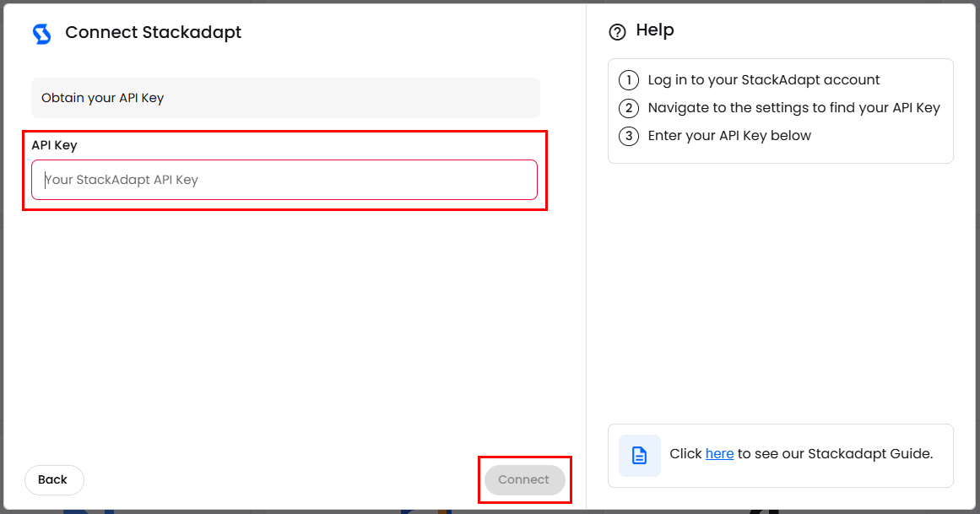Screen dimensions: 980x514
Task: Click 'to see our Stackadapt Guide' text
Action: [x=835, y=454]
